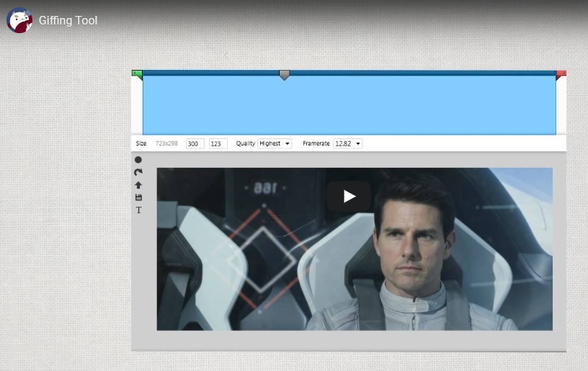This screenshot has width=588, height=371.
Task: Click the width input field showing 300
Action: click(x=195, y=144)
